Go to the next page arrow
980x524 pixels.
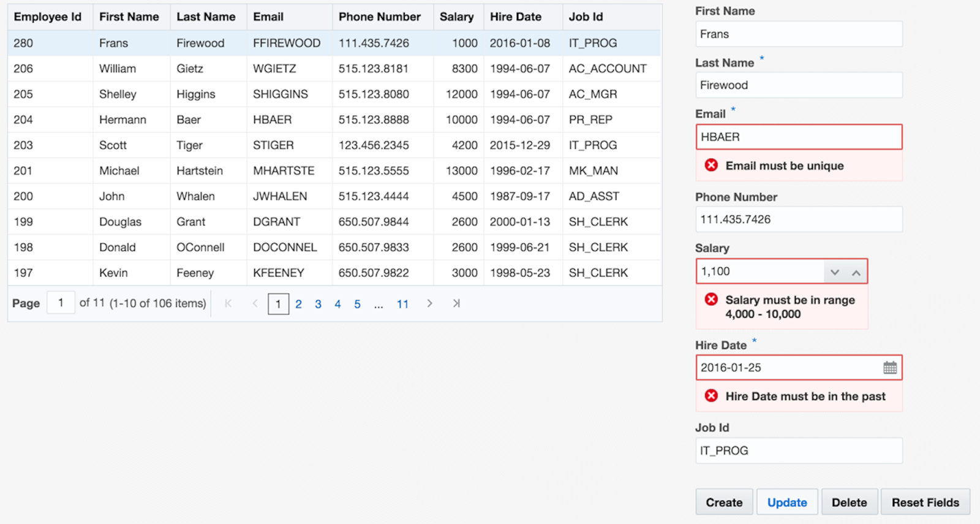pyautogui.click(x=430, y=303)
